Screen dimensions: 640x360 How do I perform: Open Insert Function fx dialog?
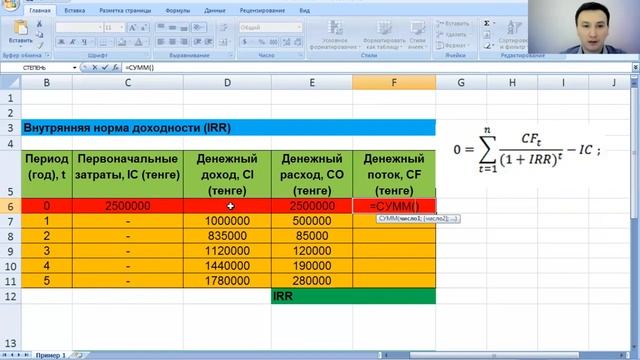coord(115,67)
